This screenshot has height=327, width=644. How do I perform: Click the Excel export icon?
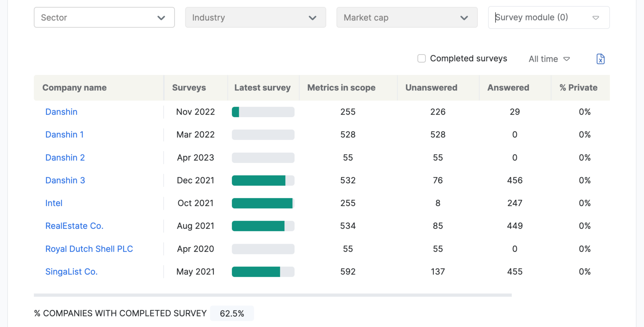601,59
